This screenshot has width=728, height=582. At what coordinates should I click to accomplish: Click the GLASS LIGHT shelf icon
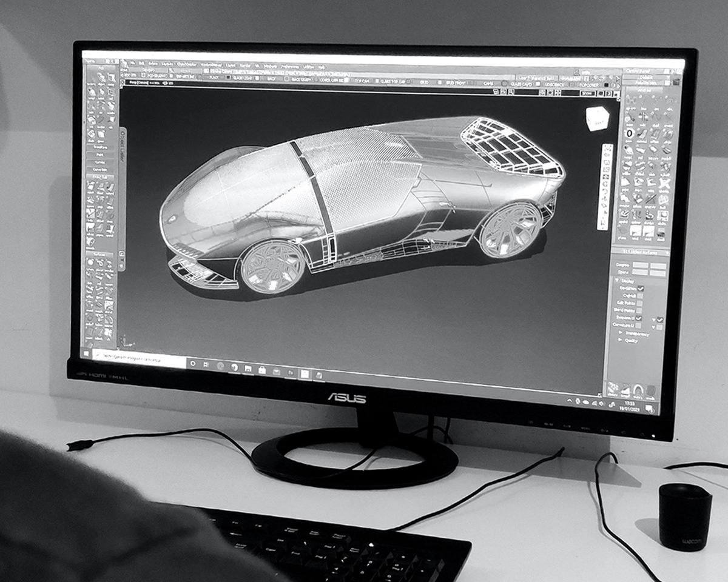click(x=241, y=79)
